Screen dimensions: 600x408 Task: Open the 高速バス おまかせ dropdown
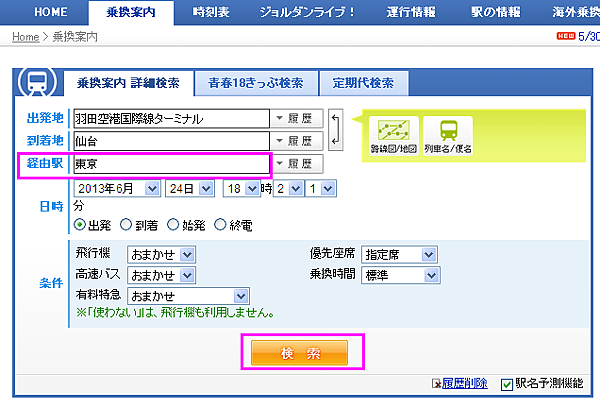pos(161,275)
